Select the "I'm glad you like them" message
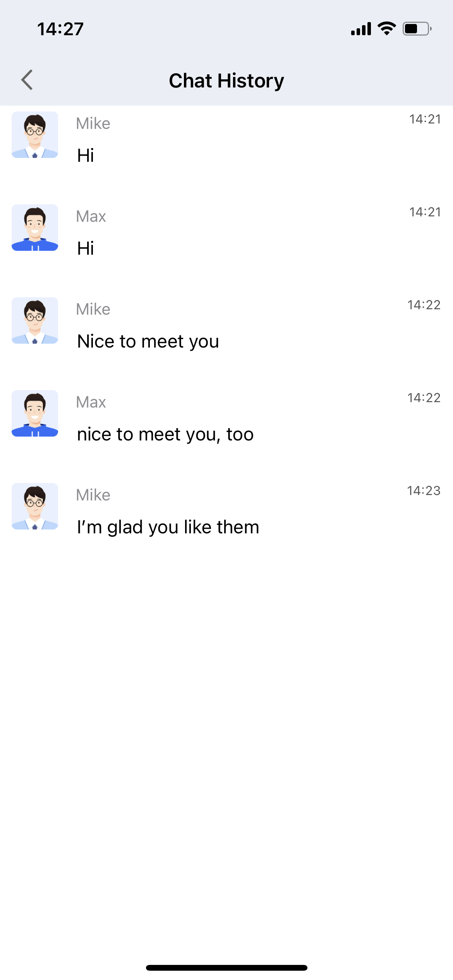Image resolution: width=453 pixels, height=980 pixels. (168, 527)
